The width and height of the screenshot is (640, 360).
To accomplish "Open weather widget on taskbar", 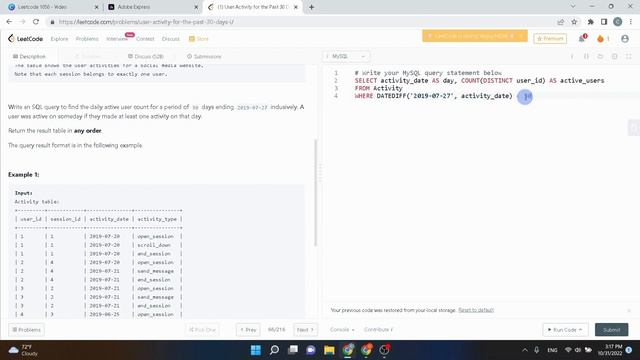I will [x=23, y=350].
